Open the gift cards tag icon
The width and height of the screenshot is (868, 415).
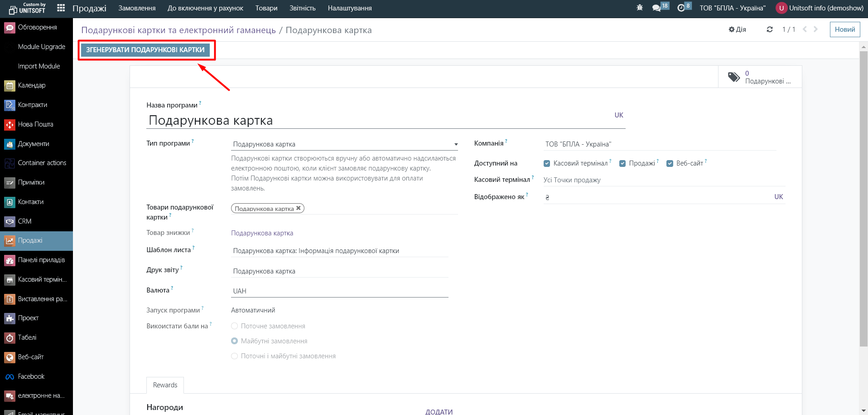click(x=734, y=77)
